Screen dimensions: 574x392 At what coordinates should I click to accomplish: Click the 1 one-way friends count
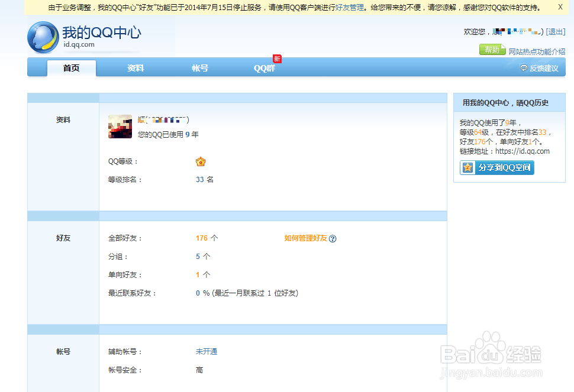click(x=198, y=274)
